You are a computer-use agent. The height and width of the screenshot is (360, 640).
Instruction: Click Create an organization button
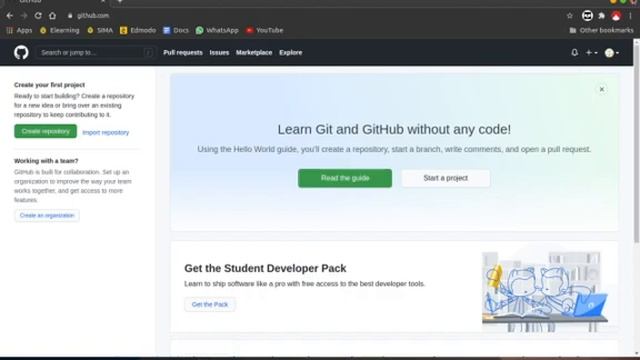(47, 216)
